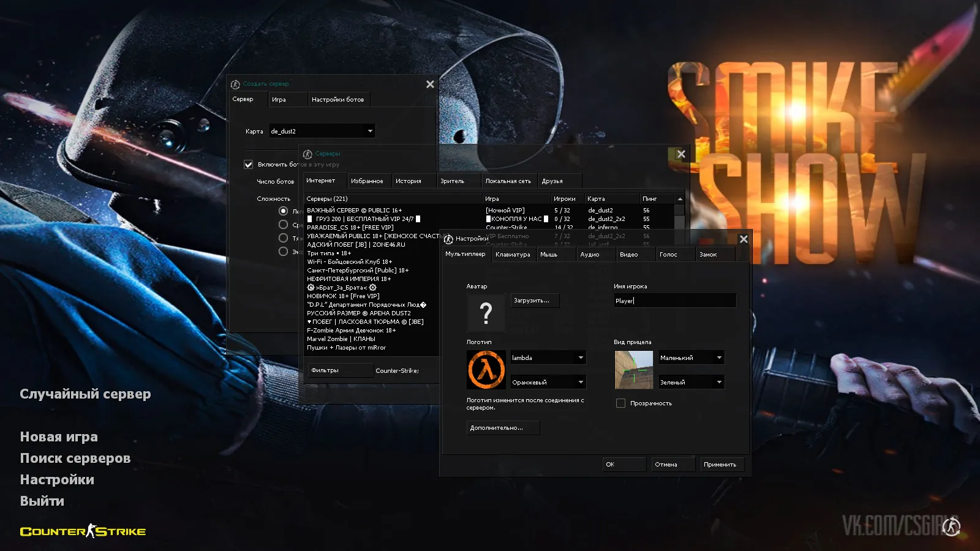Close the Servers (Серверы) window
The height and width of the screenshot is (551, 980).
[x=681, y=154]
